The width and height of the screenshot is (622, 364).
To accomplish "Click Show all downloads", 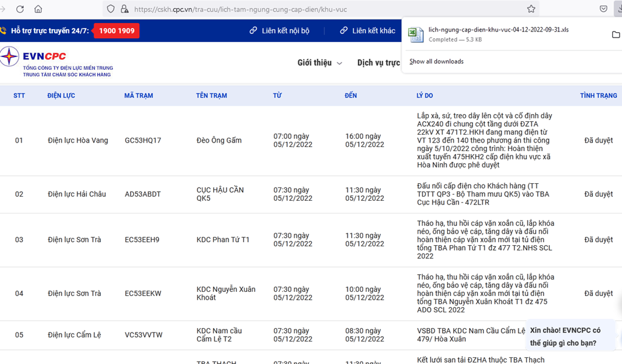I will (436, 61).
